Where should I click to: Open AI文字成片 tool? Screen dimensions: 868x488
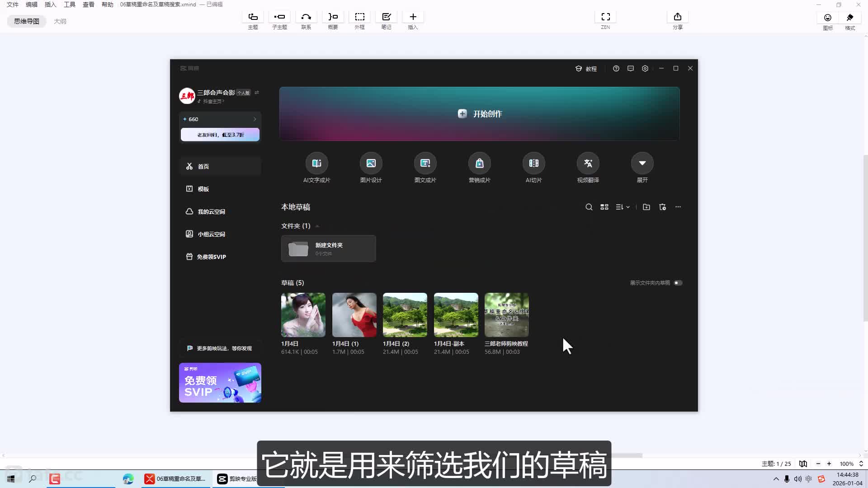coord(316,164)
